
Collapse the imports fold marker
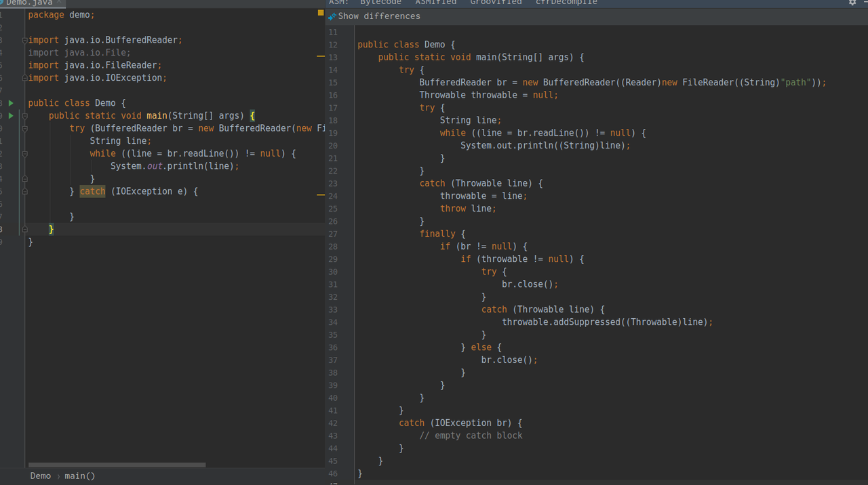[25, 40]
